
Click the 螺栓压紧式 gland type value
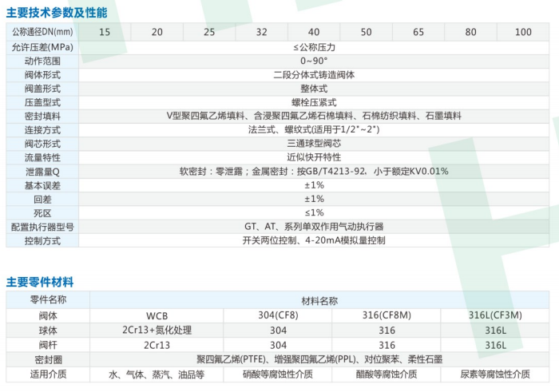pos(313,102)
